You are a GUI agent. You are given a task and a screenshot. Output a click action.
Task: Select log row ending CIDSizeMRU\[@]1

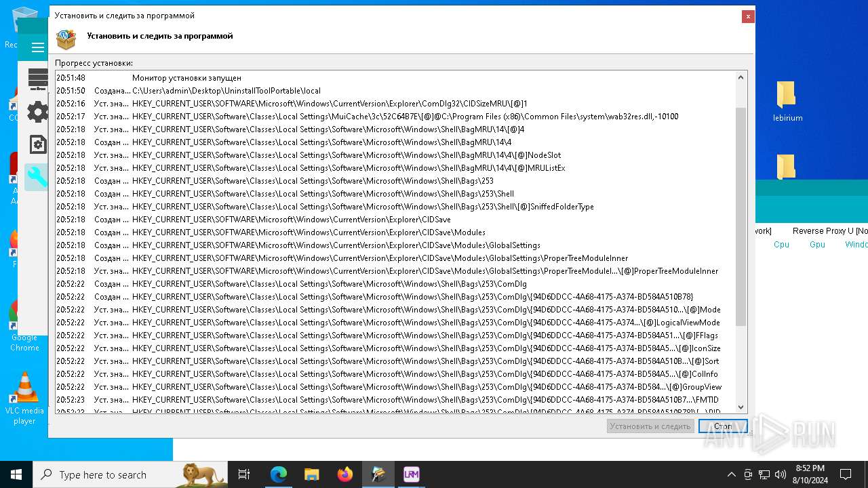coord(395,104)
